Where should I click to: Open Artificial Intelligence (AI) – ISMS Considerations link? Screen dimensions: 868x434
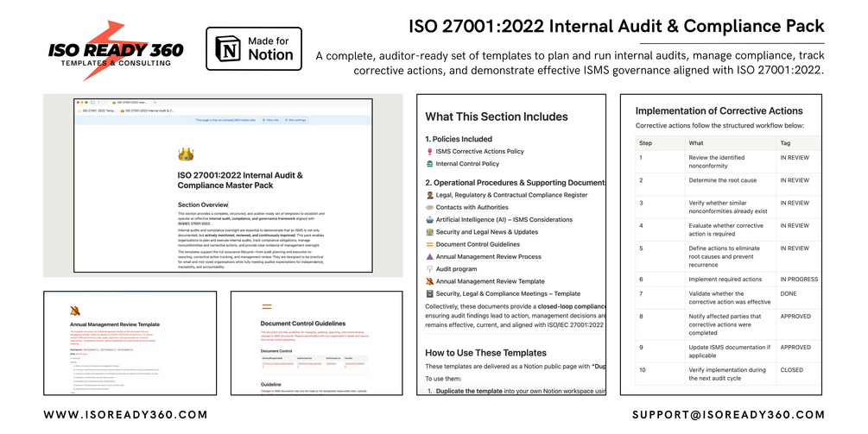tap(504, 219)
